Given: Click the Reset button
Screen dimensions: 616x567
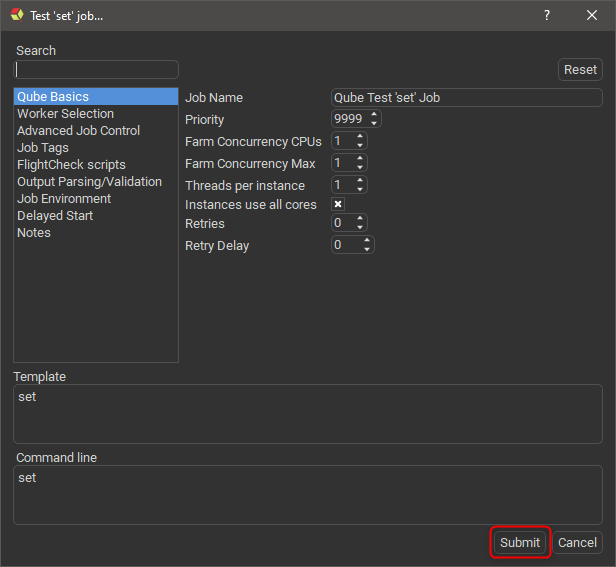Looking at the screenshot, I should tap(580, 70).
